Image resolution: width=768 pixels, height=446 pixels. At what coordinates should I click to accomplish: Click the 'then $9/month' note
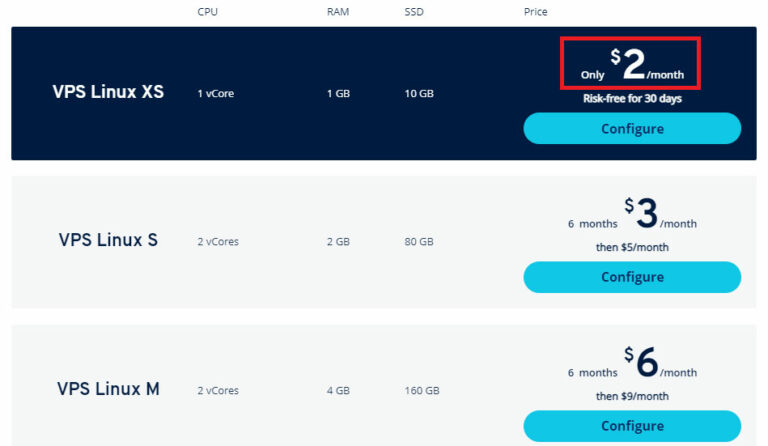coord(632,396)
